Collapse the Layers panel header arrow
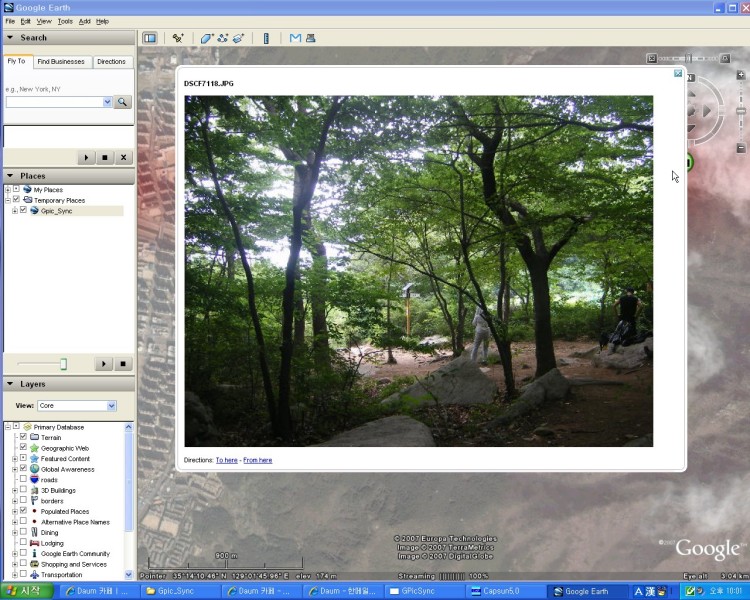750x600 pixels. [10, 384]
